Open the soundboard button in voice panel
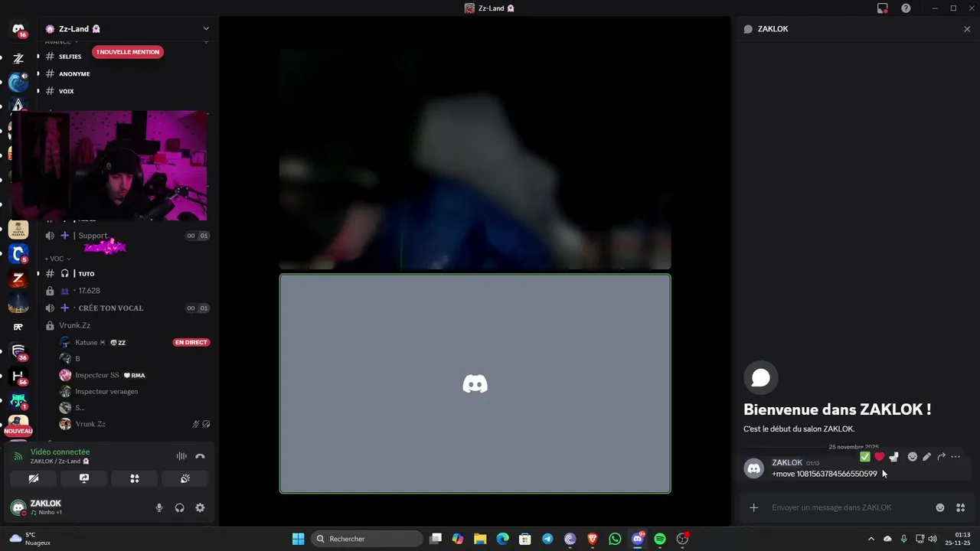Viewport: 980px width, 551px height. pos(185,478)
